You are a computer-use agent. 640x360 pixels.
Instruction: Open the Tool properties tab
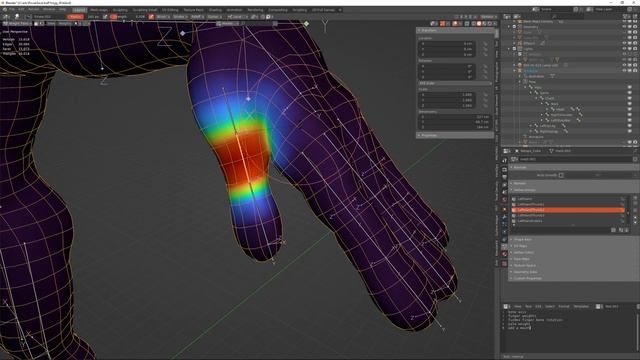[x=504, y=160]
